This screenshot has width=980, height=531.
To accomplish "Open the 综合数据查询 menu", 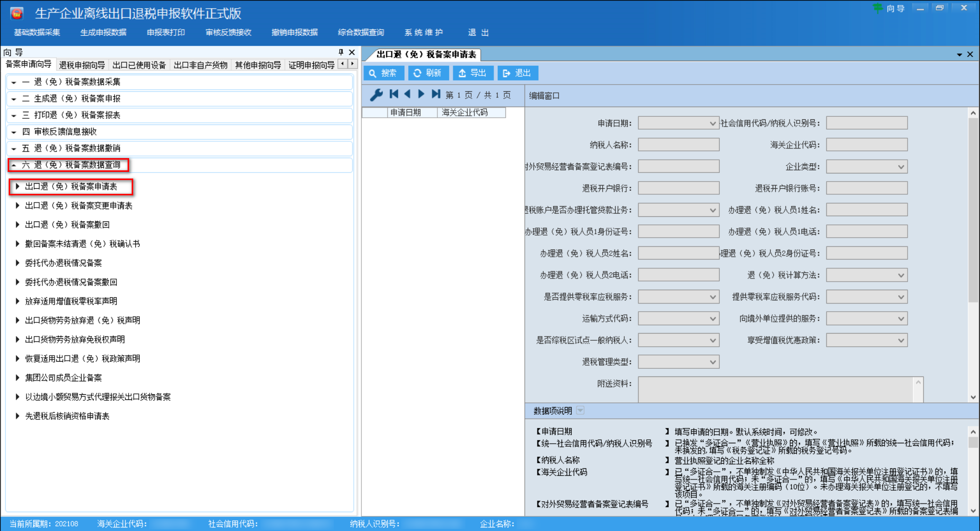I will click(x=360, y=33).
